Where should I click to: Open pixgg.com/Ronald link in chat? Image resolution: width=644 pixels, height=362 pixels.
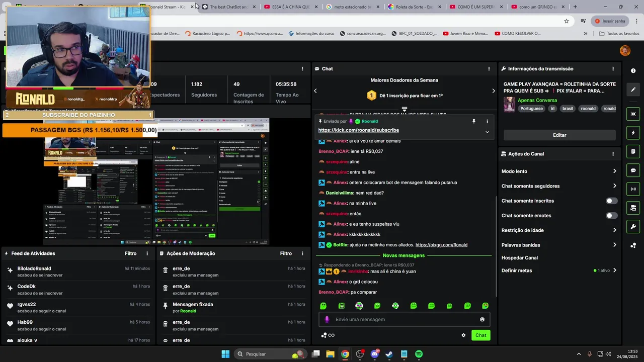click(x=441, y=245)
